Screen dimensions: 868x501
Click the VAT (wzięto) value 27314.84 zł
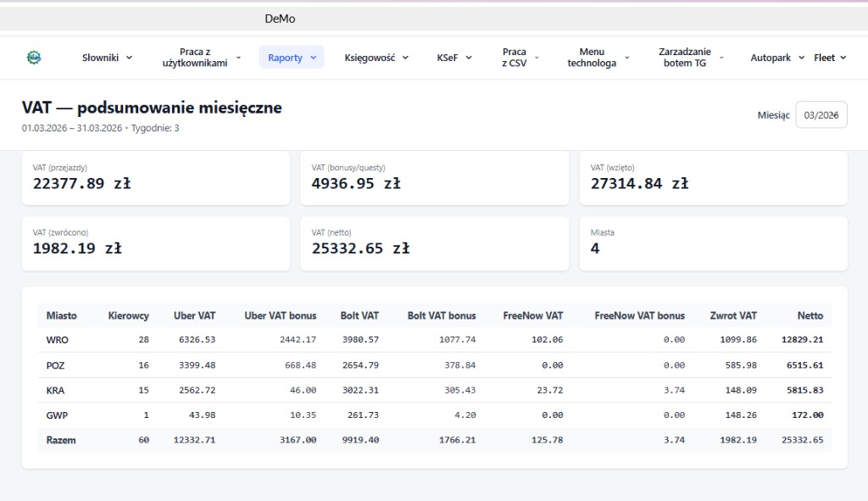tap(639, 184)
